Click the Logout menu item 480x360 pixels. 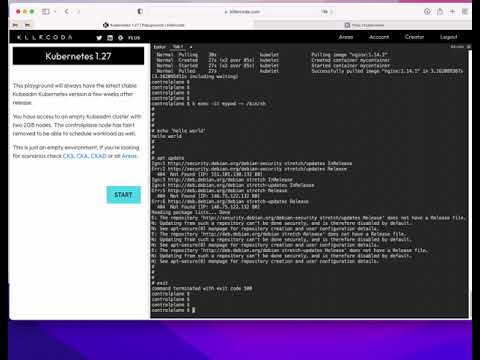[x=448, y=37]
